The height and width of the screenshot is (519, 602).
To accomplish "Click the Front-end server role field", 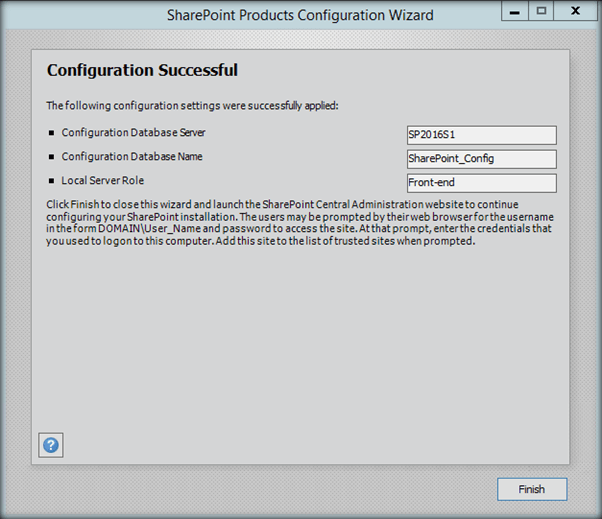I will [x=480, y=183].
